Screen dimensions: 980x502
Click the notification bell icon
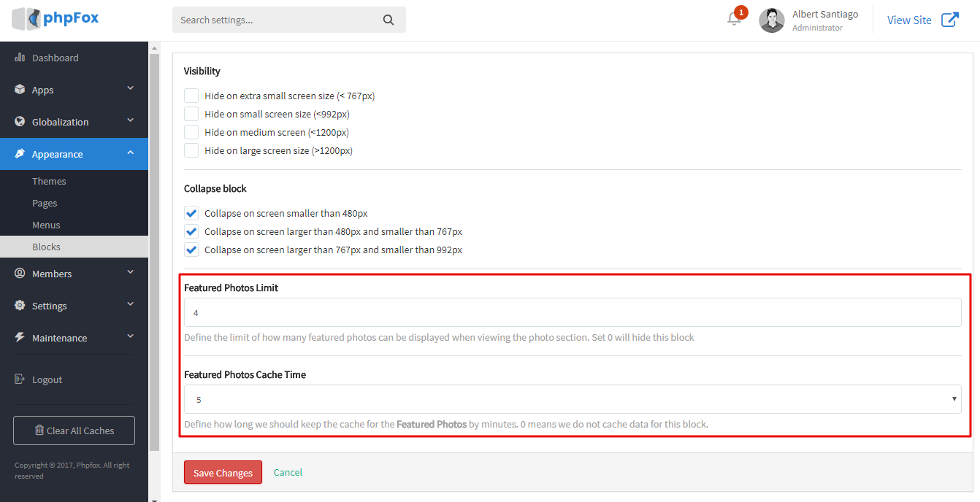(734, 20)
